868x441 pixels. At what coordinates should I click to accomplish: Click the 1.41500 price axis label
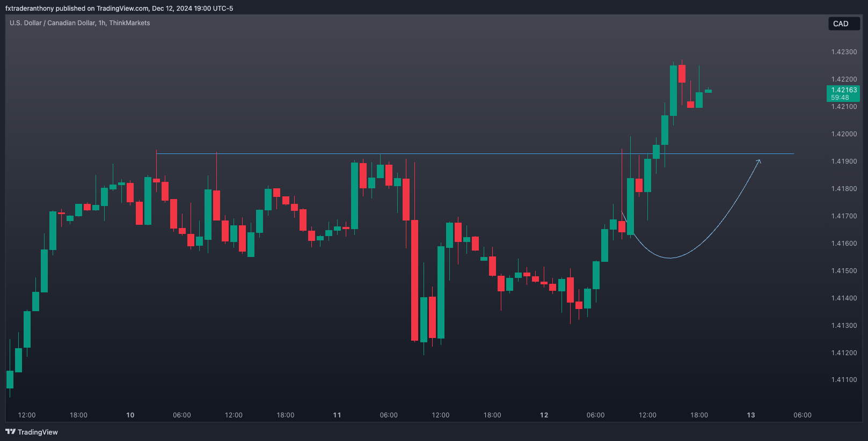click(x=844, y=271)
